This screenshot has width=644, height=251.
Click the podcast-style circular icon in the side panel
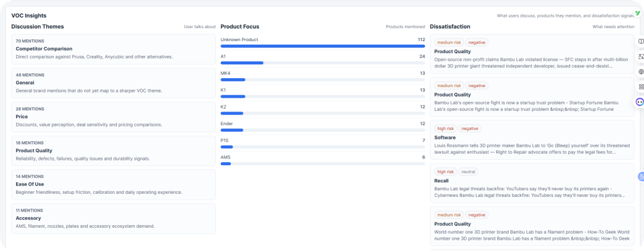pyautogui.click(x=641, y=72)
